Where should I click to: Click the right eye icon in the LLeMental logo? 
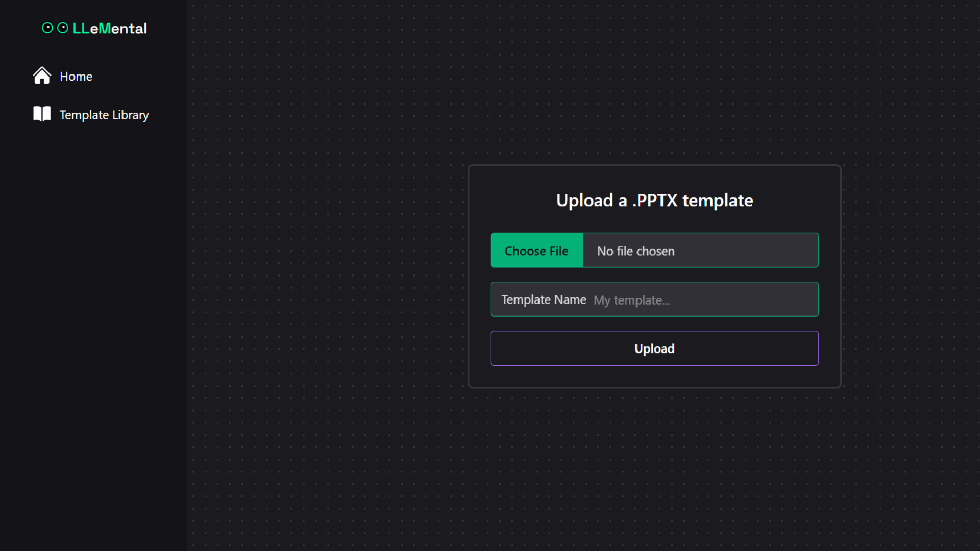[63, 28]
